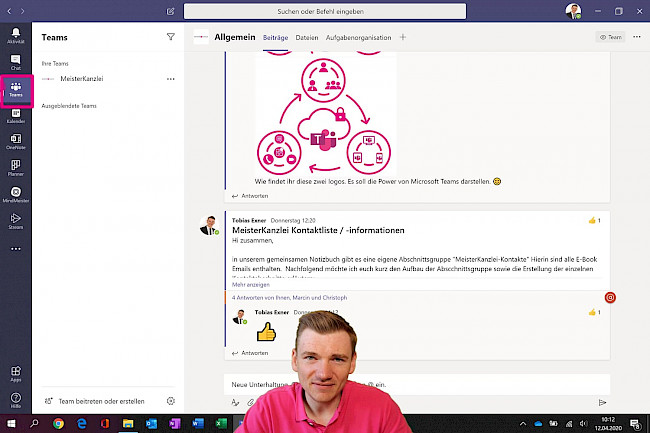The height and width of the screenshot is (433, 650).
Task: Add a new tab with plus button
Action: (403, 37)
